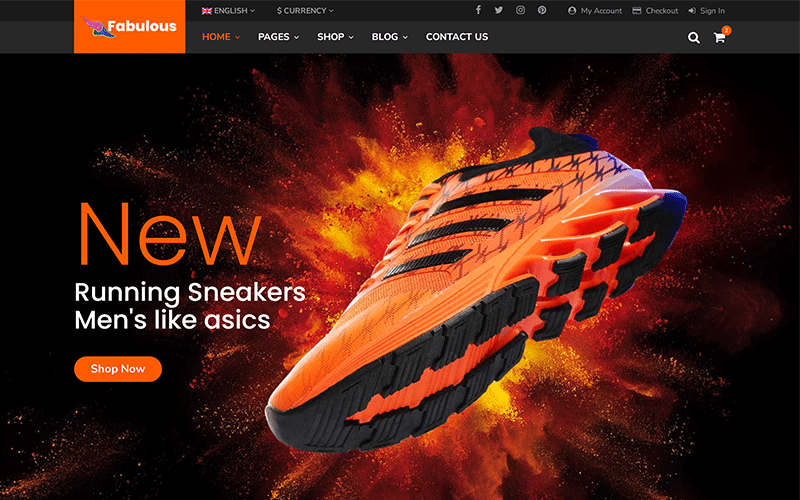
Task: Click the Fabulous logo
Action: click(x=129, y=27)
